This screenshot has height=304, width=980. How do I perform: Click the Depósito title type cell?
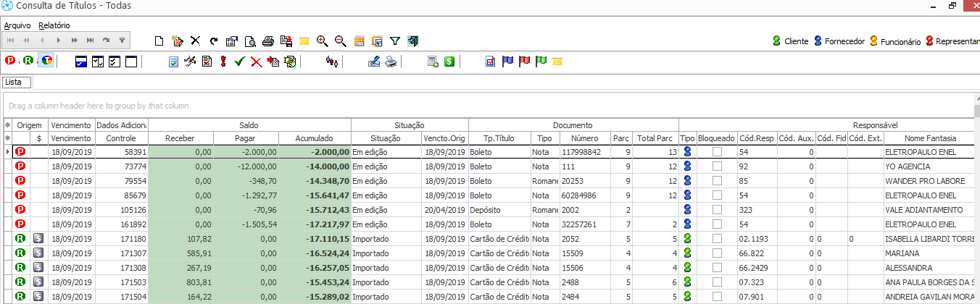[499, 210]
